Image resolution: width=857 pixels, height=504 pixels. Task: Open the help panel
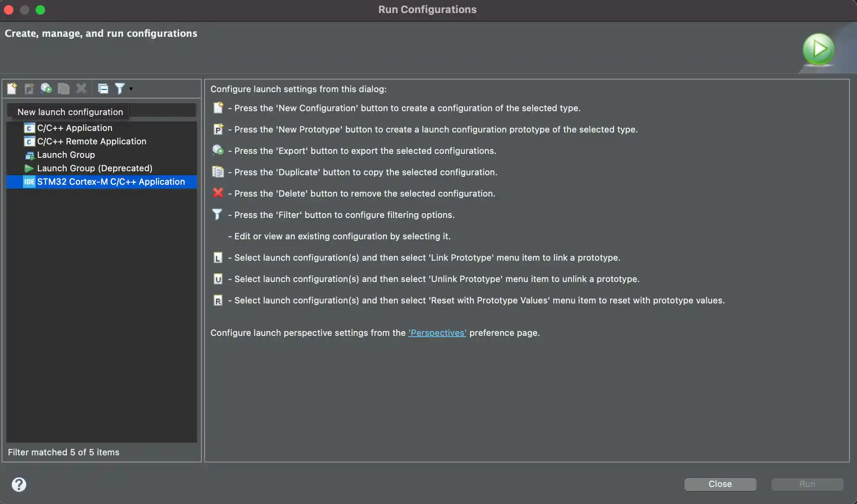point(19,484)
